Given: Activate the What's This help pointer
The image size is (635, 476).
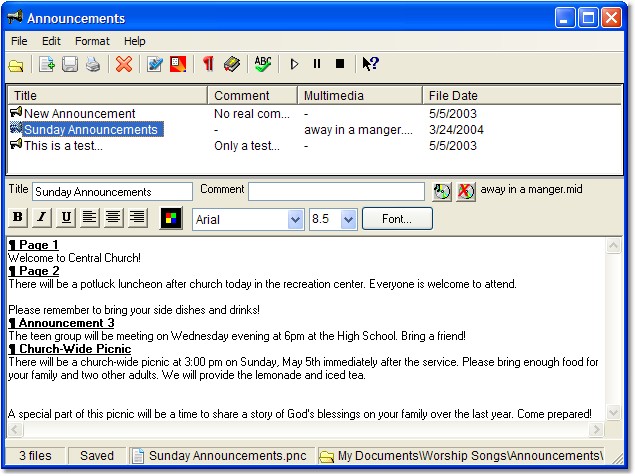Looking at the screenshot, I should pos(371,64).
